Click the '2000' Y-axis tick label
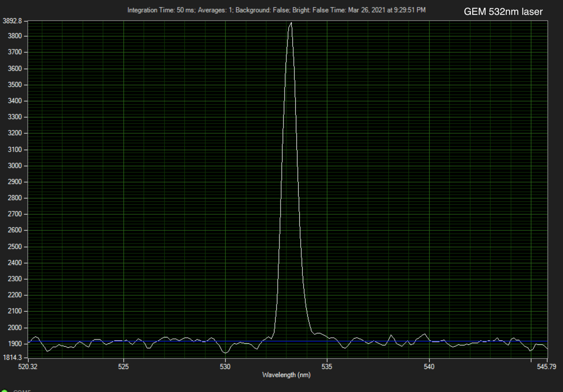 [15, 327]
